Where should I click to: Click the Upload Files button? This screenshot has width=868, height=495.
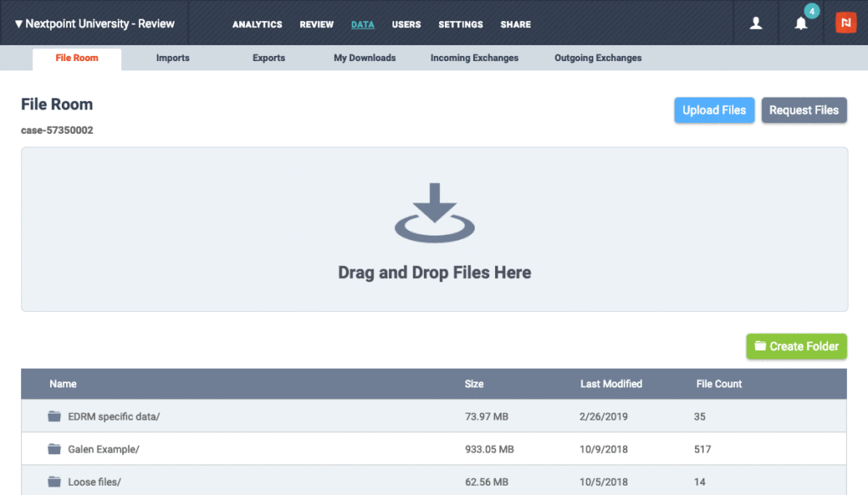click(x=714, y=109)
